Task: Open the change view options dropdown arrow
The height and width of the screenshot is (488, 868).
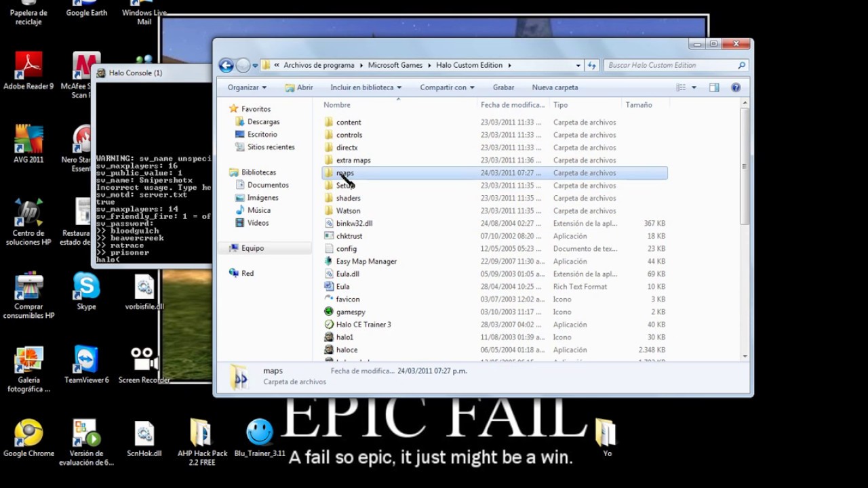Action: pyautogui.click(x=694, y=87)
